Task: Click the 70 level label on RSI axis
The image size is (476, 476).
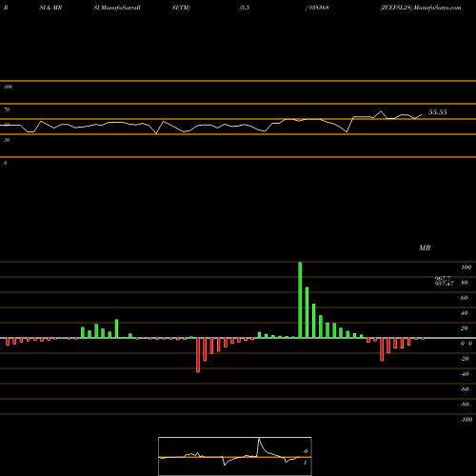Action: [x=7, y=109]
